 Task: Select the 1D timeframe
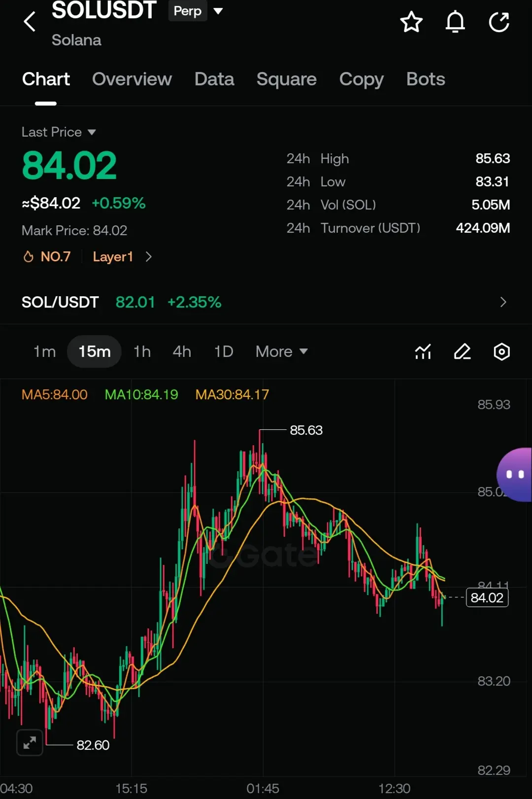click(x=224, y=351)
